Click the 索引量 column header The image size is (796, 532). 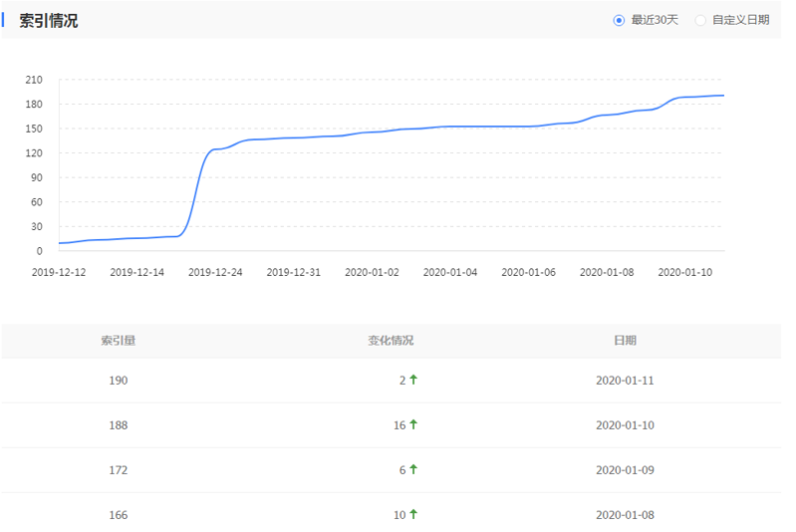pos(118,340)
